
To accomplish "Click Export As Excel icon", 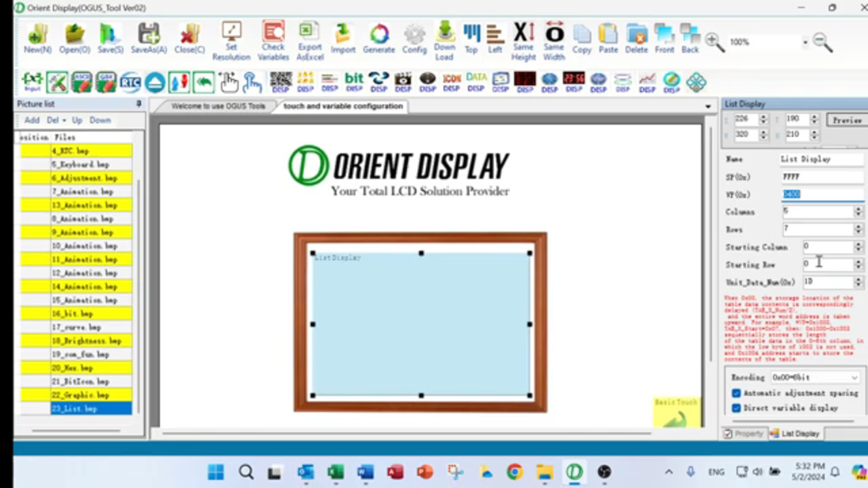I will [x=309, y=41].
